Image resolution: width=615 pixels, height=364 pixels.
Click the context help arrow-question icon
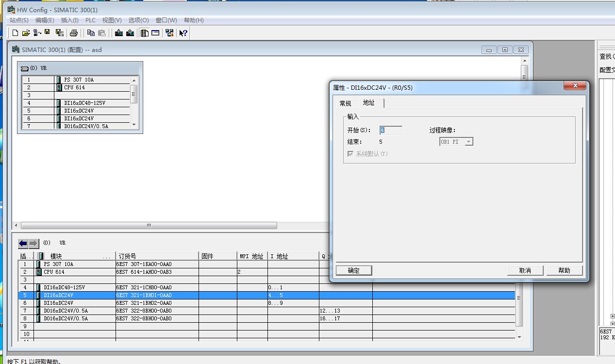pos(183,33)
